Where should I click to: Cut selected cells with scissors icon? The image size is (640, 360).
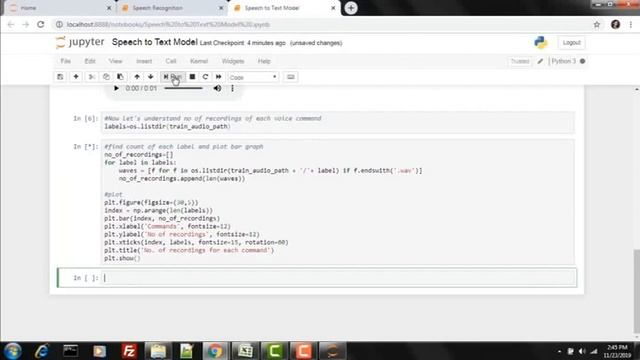pyautogui.click(x=91, y=77)
